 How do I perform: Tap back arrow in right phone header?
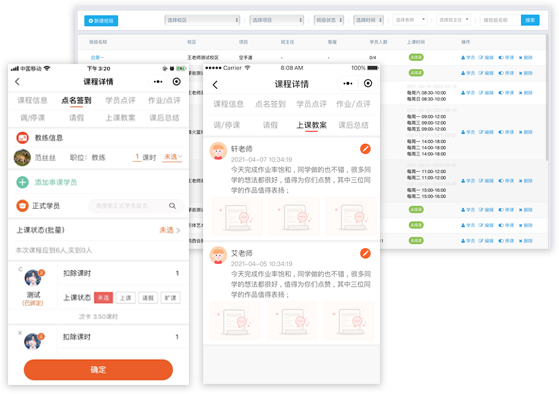point(215,85)
